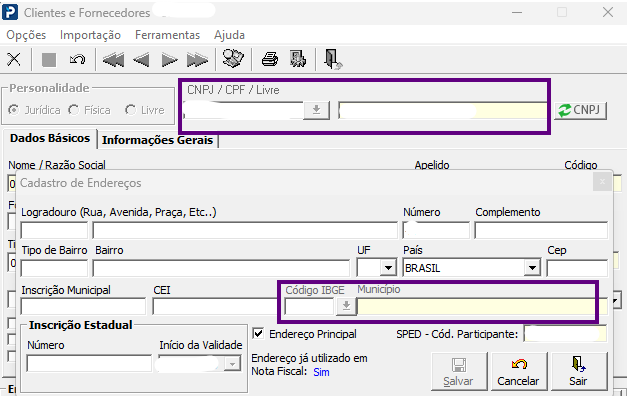The width and height of the screenshot is (627, 396).
Task: Close the Cadastro de Endereços dialog
Action: tap(602, 182)
